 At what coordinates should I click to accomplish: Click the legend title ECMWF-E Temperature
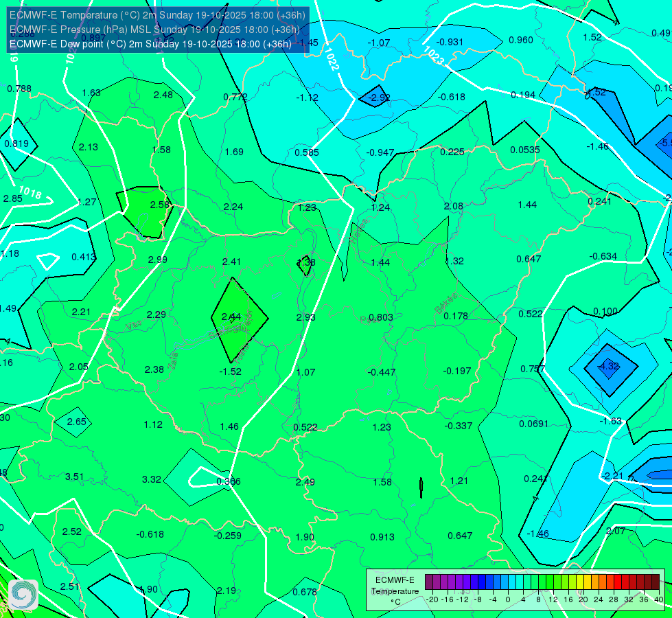(395, 586)
